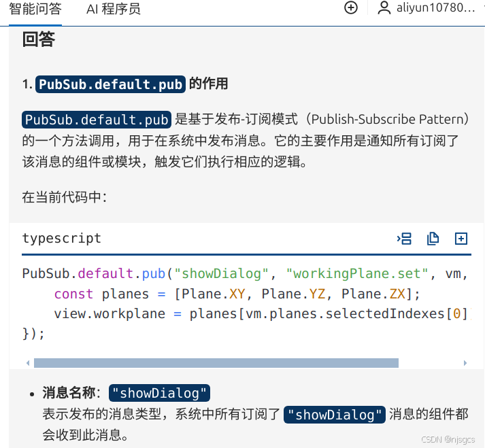
Task: Click "showDialog" chip inside description sentence
Action: 335,415
